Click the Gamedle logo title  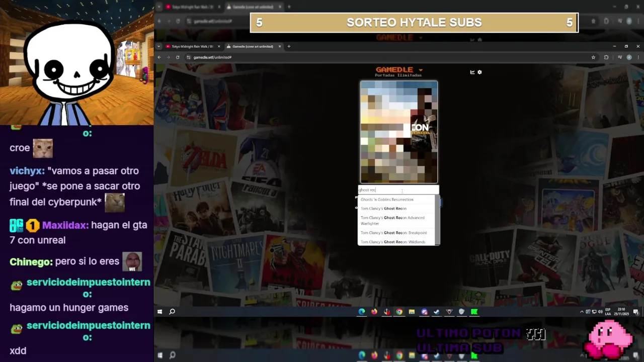click(394, 70)
